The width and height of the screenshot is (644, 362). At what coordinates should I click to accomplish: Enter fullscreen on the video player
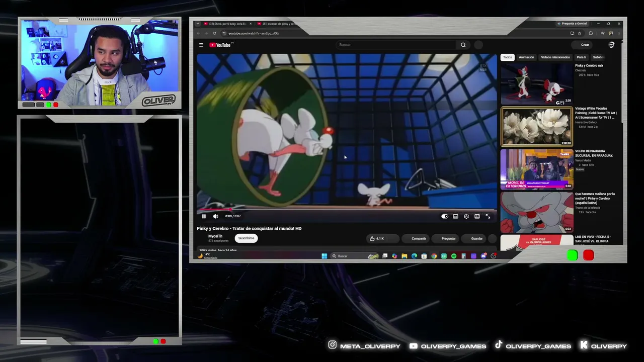coord(488,216)
